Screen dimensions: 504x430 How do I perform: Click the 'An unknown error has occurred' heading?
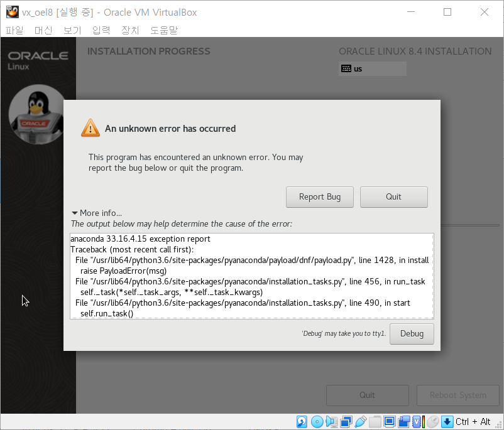170,129
